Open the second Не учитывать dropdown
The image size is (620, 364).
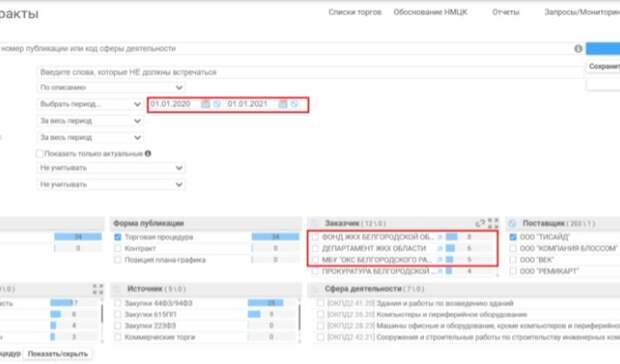tap(111, 185)
